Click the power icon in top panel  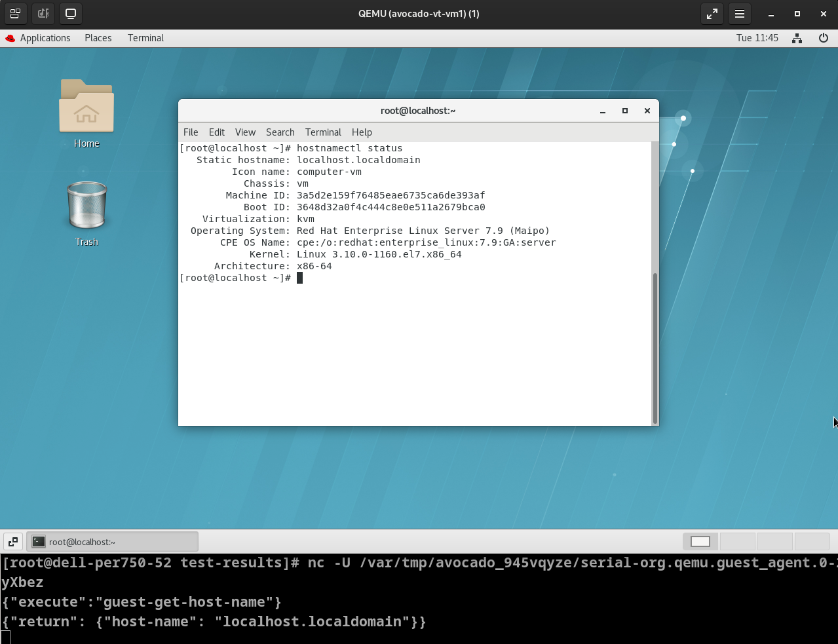[x=824, y=38]
